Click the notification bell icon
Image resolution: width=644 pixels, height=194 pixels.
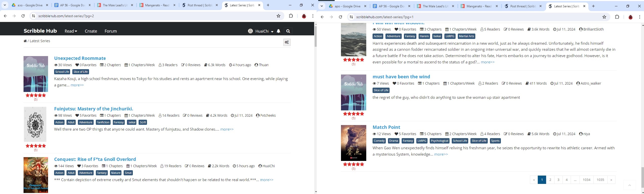[278, 31]
